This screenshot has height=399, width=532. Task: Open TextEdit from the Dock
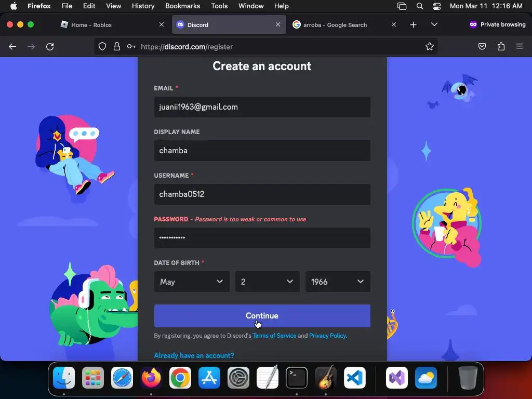click(x=268, y=378)
